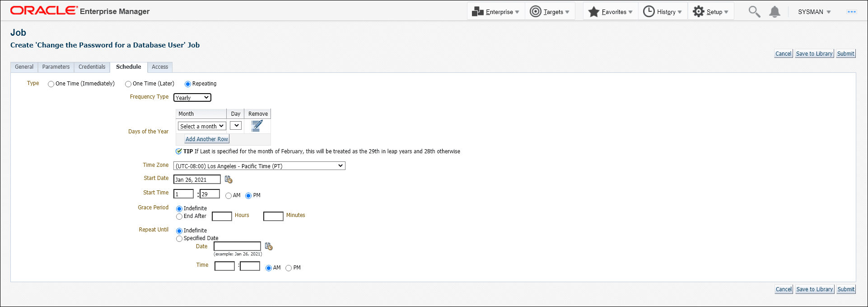Click the Remove column header
Image resolution: width=868 pixels, height=307 pixels.
point(258,114)
